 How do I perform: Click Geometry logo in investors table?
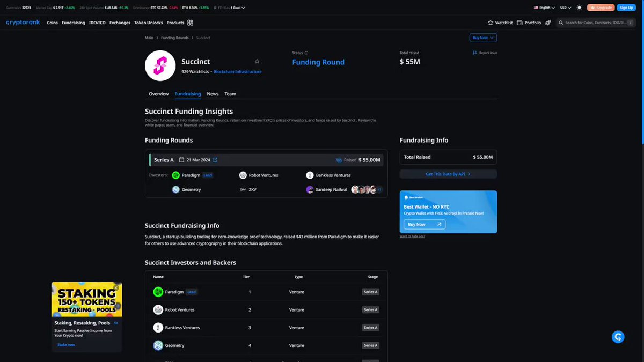pos(158,345)
